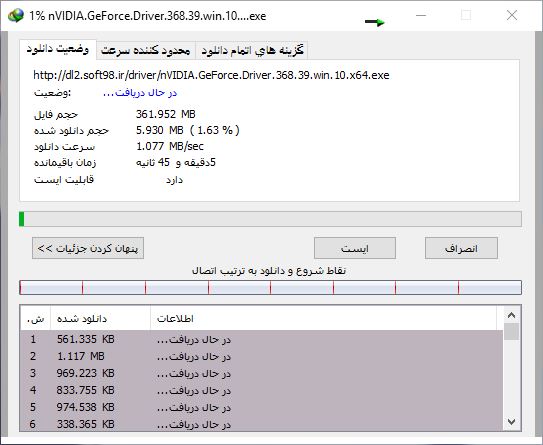Open the محدود کننده سرعت tab
Viewport: 543px width, 445px height.
pos(146,51)
